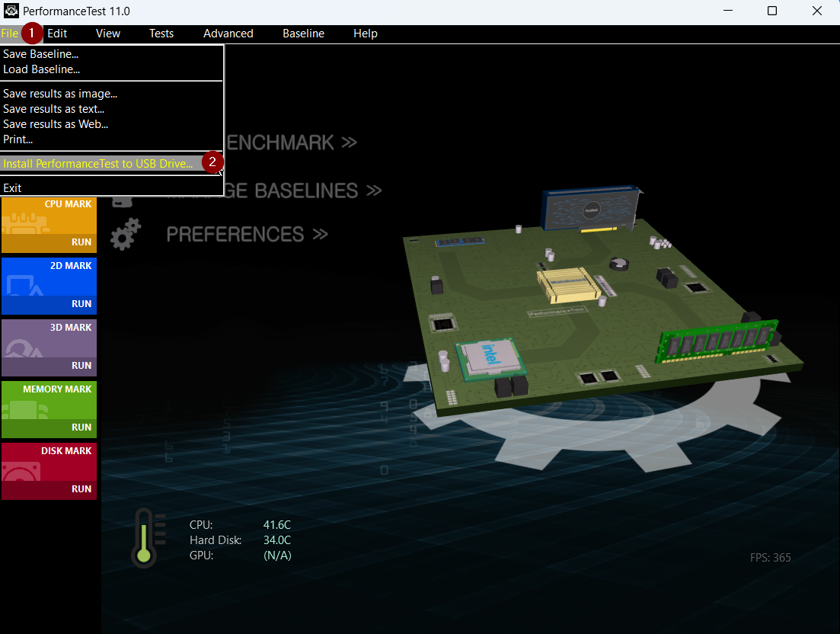Click the Hard Disk temperature 34.0C
Image resolution: width=840 pixels, height=634 pixels.
point(277,540)
